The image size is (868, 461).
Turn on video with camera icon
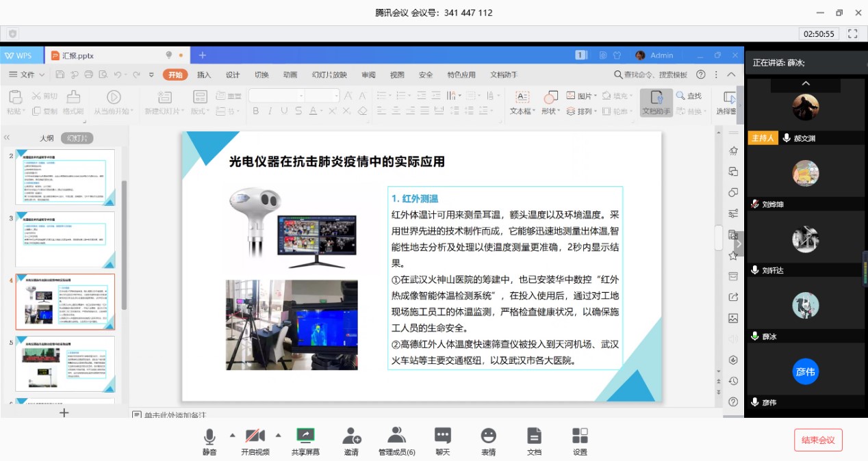coord(255,436)
